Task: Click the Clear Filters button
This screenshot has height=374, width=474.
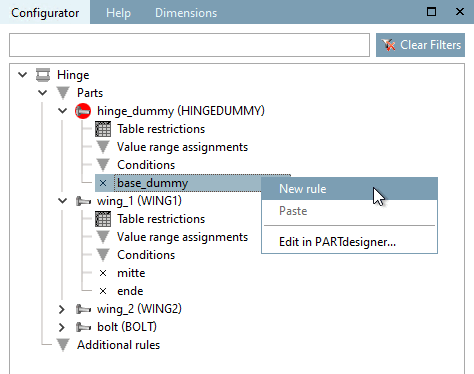Action: pos(420,45)
